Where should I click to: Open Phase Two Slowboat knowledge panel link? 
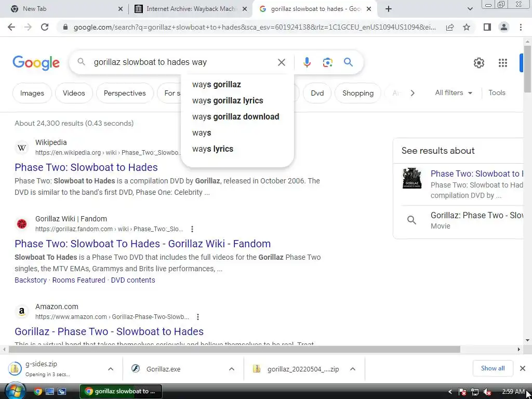(x=476, y=174)
